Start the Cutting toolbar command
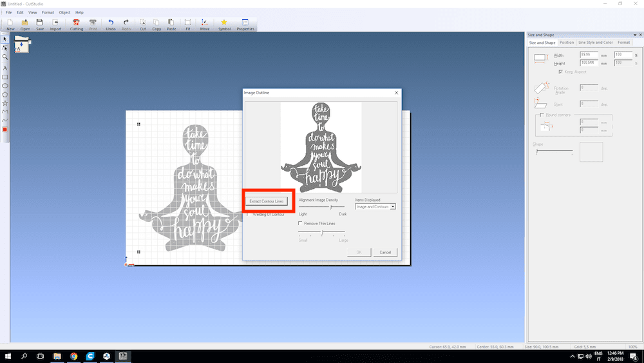This screenshot has width=644, height=363. [x=77, y=25]
